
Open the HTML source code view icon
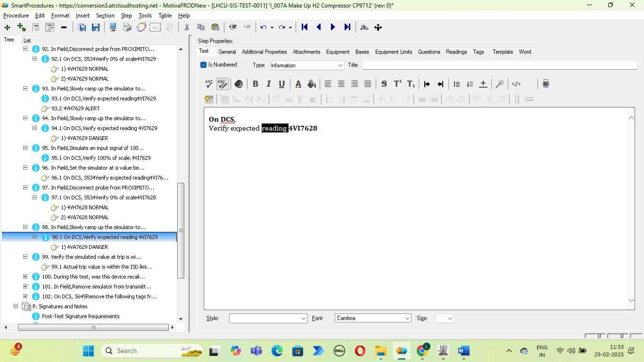(x=516, y=84)
